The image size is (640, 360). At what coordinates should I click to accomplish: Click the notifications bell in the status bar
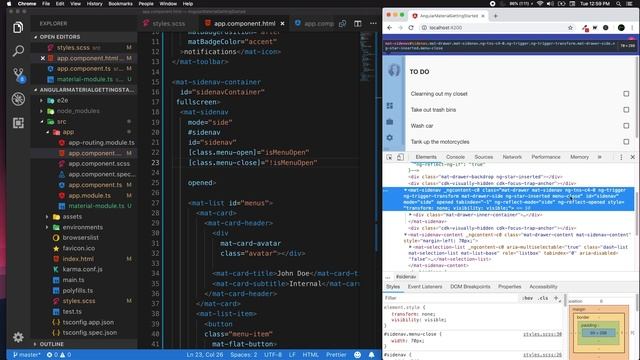click(x=371, y=355)
